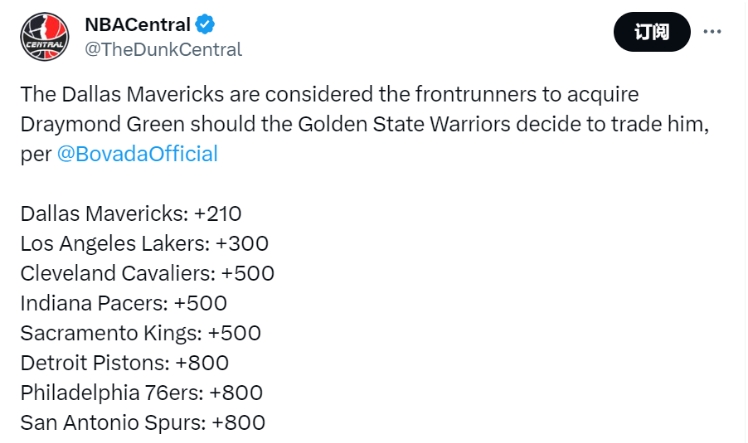
Task: Open the NBACentral profile avatar
Action: 44,36
